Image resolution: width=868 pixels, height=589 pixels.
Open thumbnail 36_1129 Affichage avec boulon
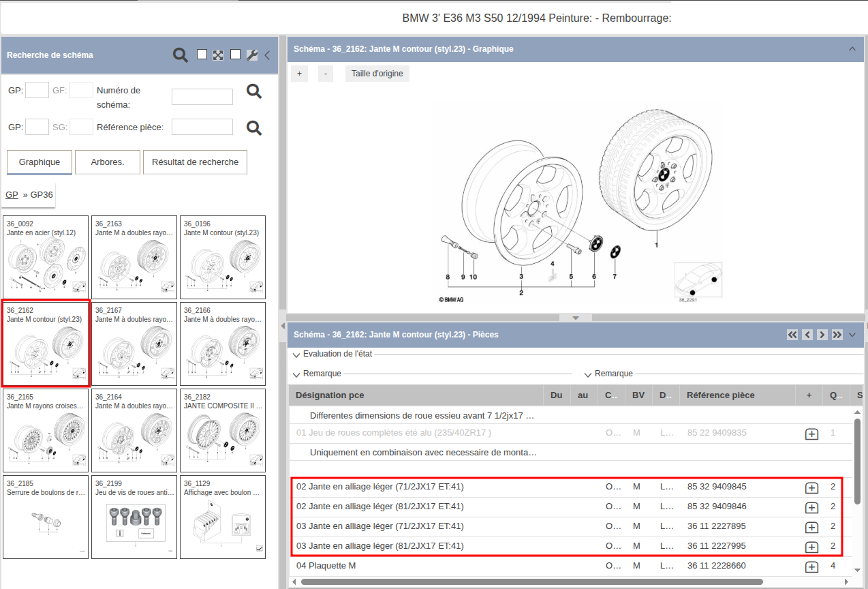(223, 517)
